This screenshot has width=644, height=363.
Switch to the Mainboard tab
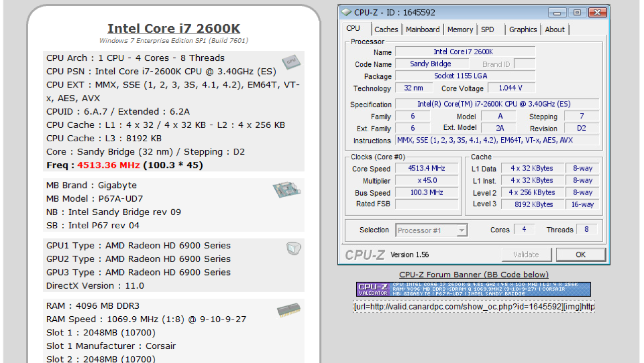click(423, 30)
